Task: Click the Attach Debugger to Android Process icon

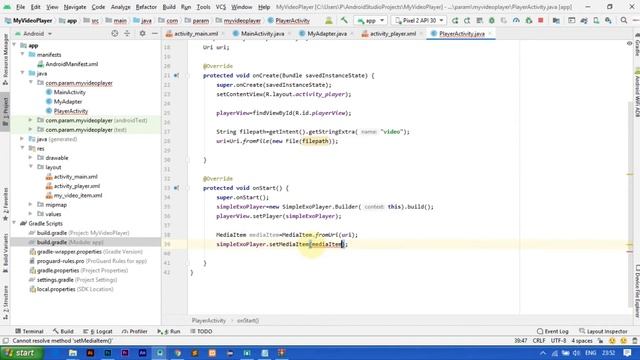Action: [529, 20]
